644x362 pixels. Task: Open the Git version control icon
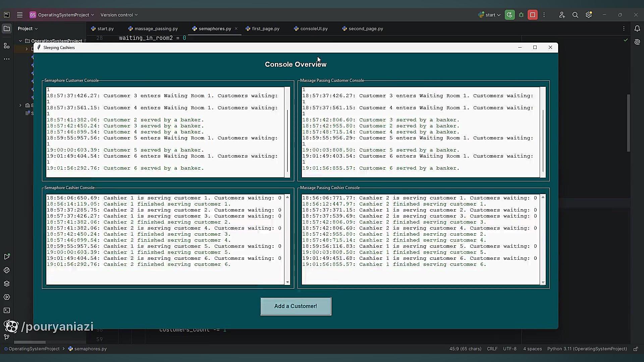[7, 337]
